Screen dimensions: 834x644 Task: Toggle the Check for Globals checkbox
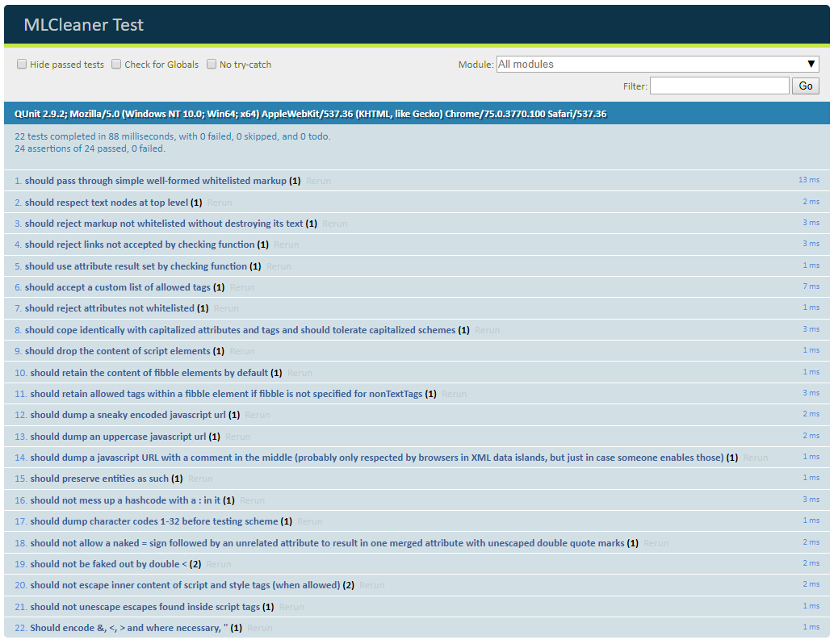coord(116,65)
